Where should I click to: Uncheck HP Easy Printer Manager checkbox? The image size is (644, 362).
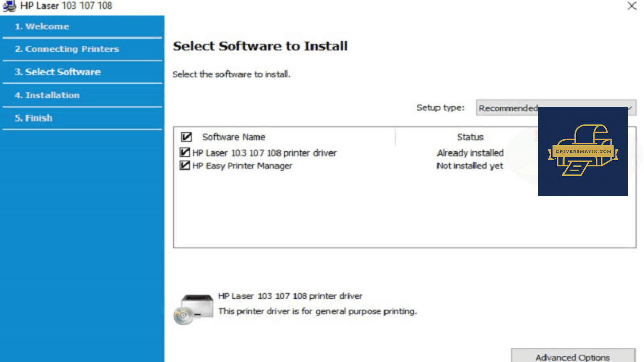point(185,165)
